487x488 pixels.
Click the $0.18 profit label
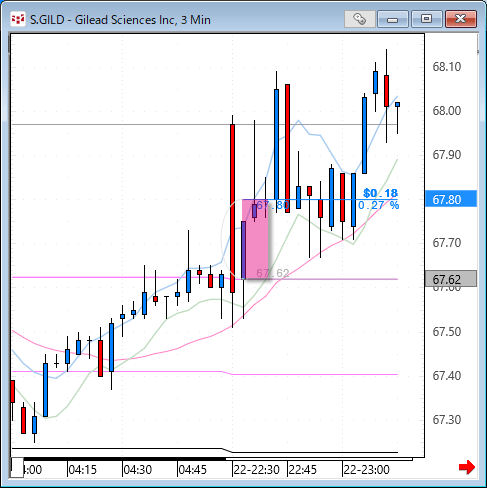click(x=380, y=193)
